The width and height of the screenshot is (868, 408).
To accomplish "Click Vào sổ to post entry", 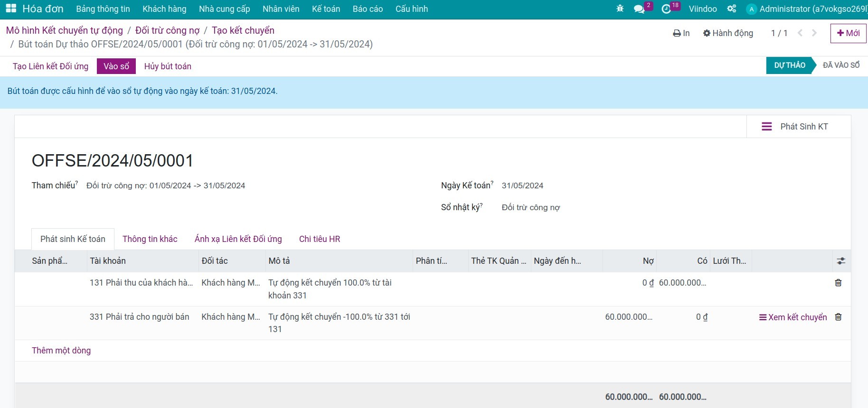I will (x=116, y=66).
